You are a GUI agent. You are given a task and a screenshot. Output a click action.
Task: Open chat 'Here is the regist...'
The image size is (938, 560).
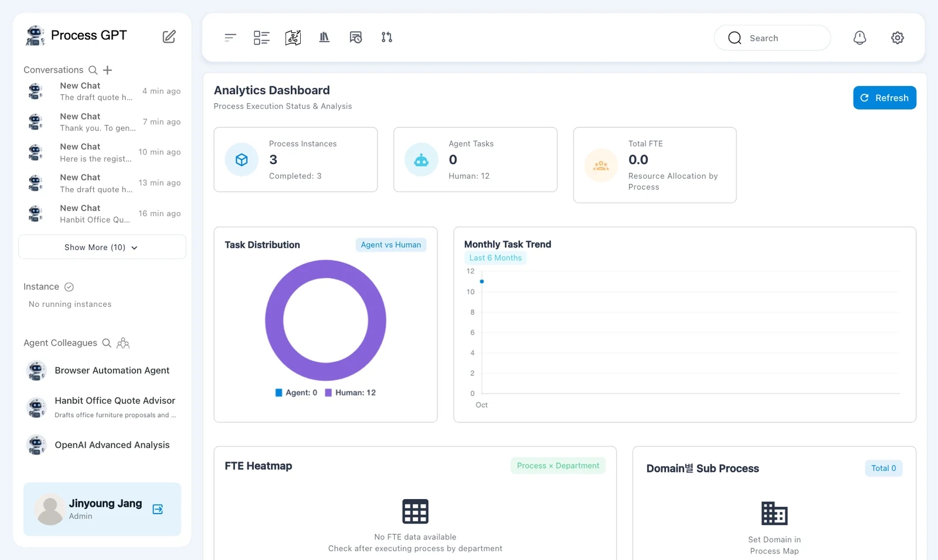pos(103,152)
